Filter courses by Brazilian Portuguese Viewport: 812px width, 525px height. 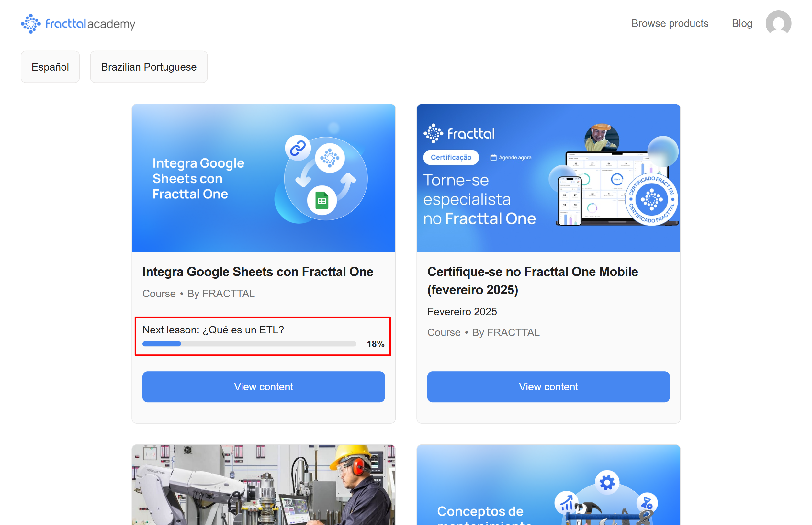tap(149, 67)
